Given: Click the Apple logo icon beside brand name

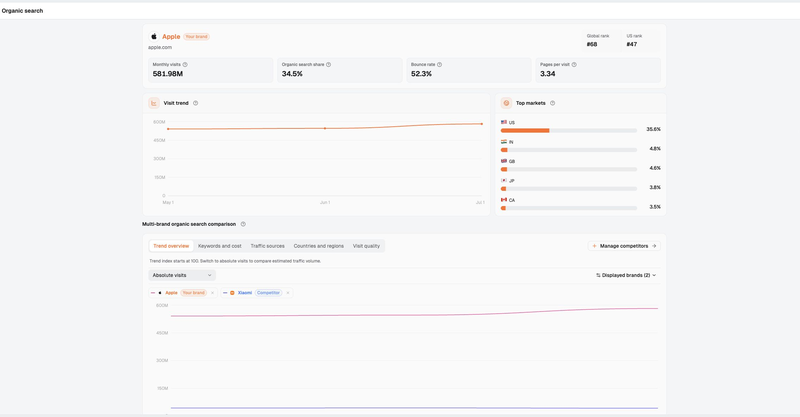Looking at the screenshot, I should (154, 37).
